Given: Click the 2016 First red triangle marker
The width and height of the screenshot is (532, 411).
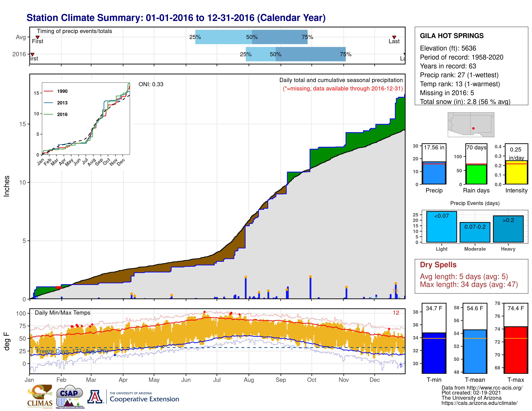Looking at the screenshot, I should pos(32,54).
